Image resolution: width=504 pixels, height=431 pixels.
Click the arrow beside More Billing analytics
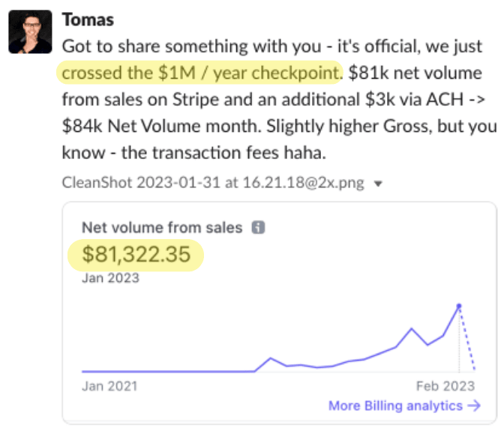(x=474, y=406)
